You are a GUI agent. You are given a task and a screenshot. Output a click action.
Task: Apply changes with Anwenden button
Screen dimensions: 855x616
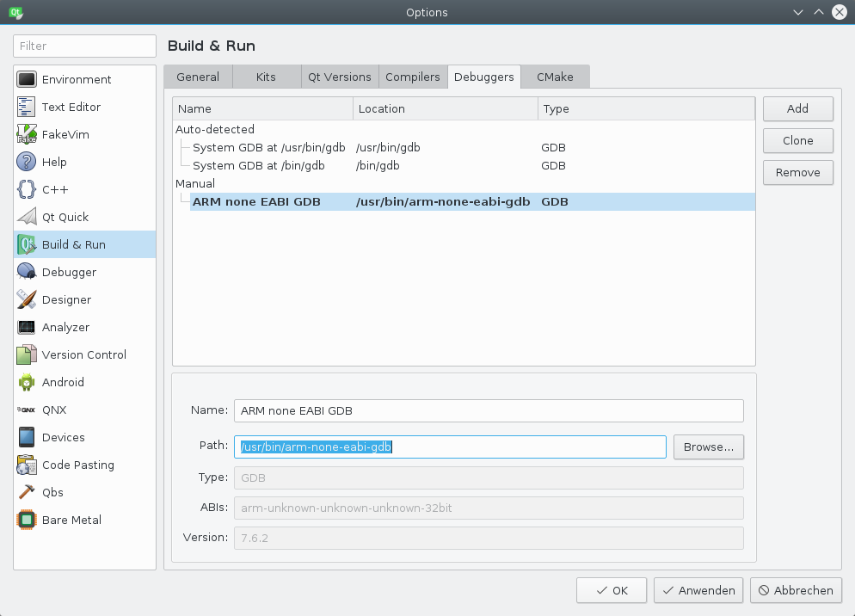pos(698,590)
